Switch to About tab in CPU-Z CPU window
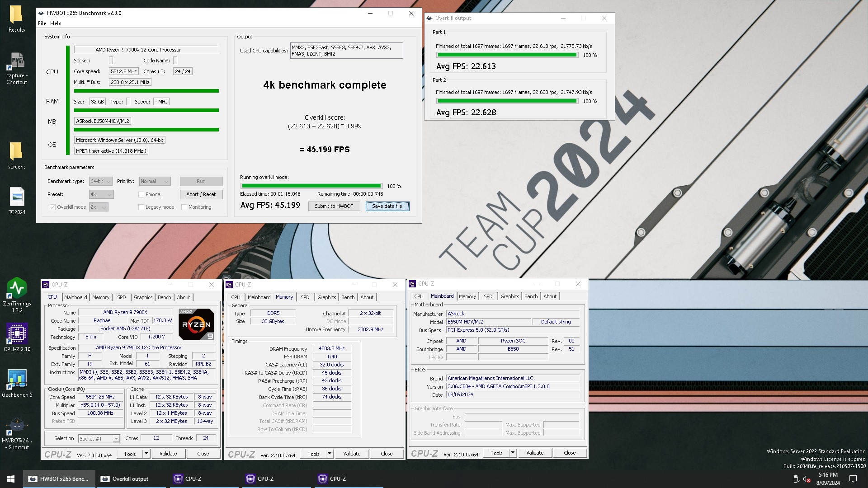This screenshot has height=488, width=868. (184, 297)
